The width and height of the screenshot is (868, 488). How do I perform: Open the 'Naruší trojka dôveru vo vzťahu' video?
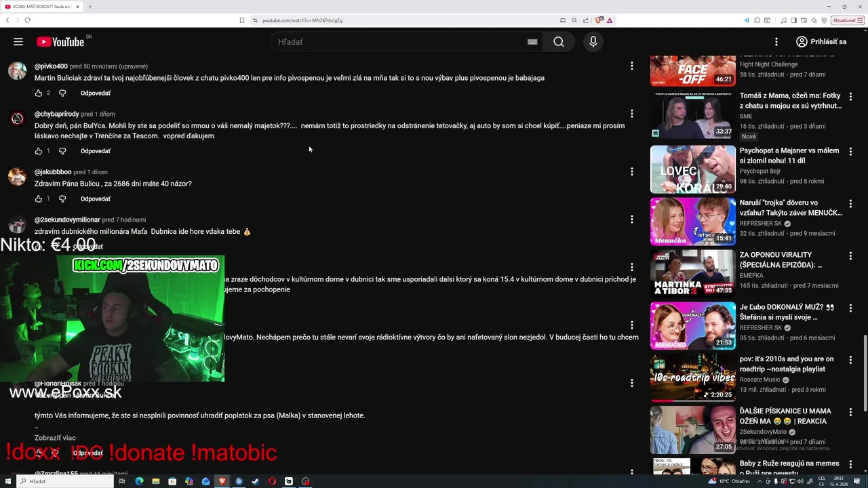click(x=791, y=207)
